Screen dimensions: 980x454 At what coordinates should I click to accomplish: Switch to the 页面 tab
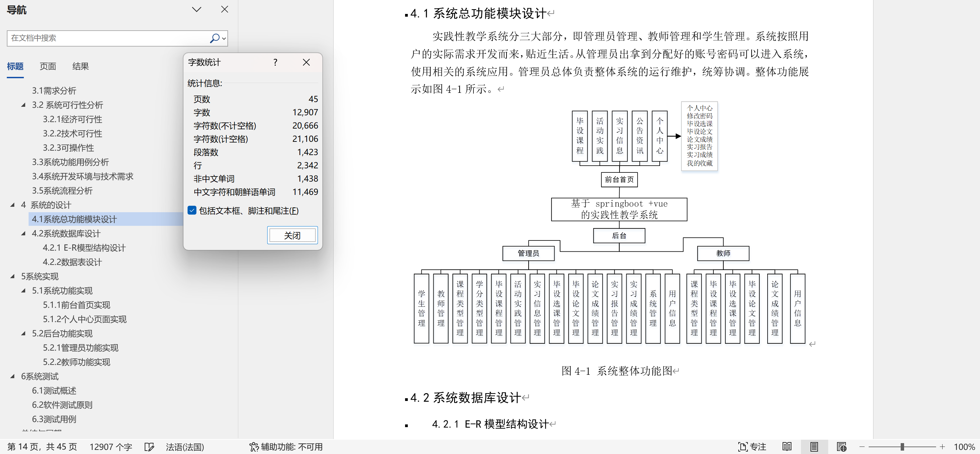[48, 66]
